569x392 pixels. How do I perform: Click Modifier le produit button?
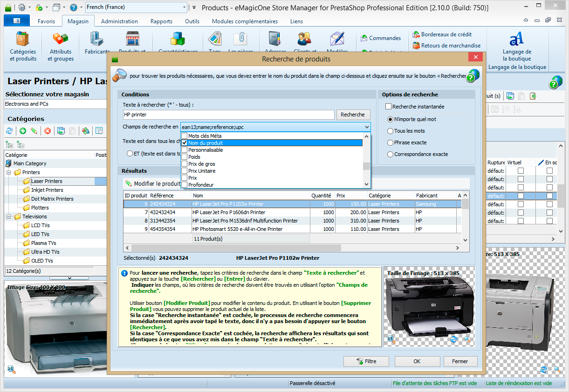[x=153, y=183]
